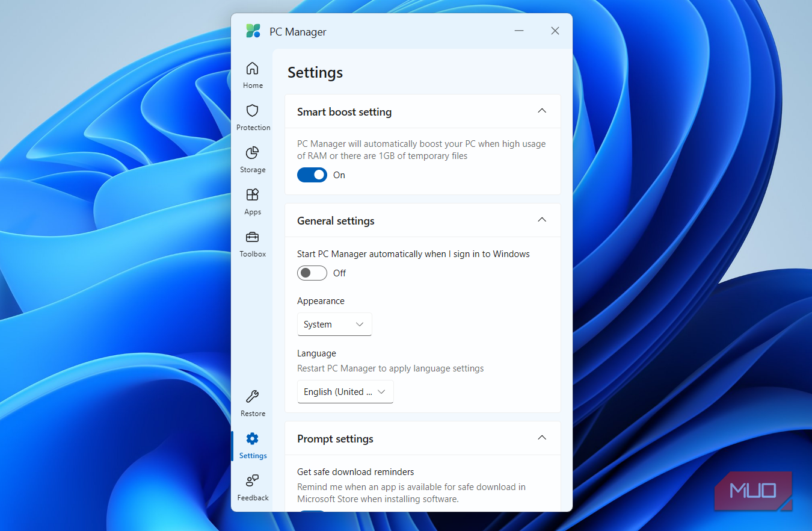Open the Toolbox briefcase icon
812x531 pixels.
click(x=253, y=237)
